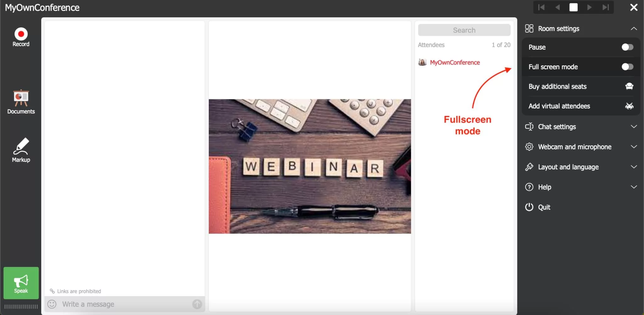Click the MyOwnConference attendee name
The width and height of the screenshot is (644, 315).
click(455, 63)
